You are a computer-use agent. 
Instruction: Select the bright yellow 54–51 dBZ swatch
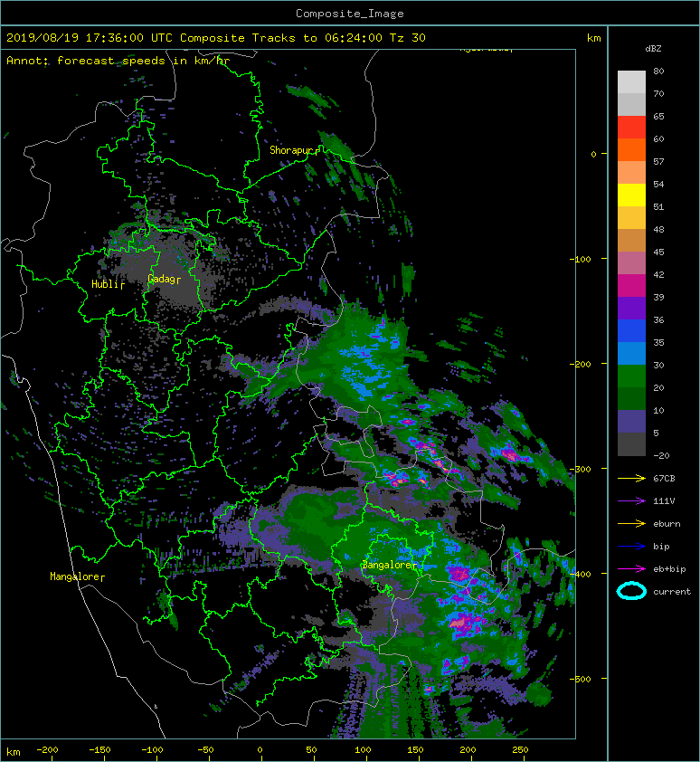(631, 195)
